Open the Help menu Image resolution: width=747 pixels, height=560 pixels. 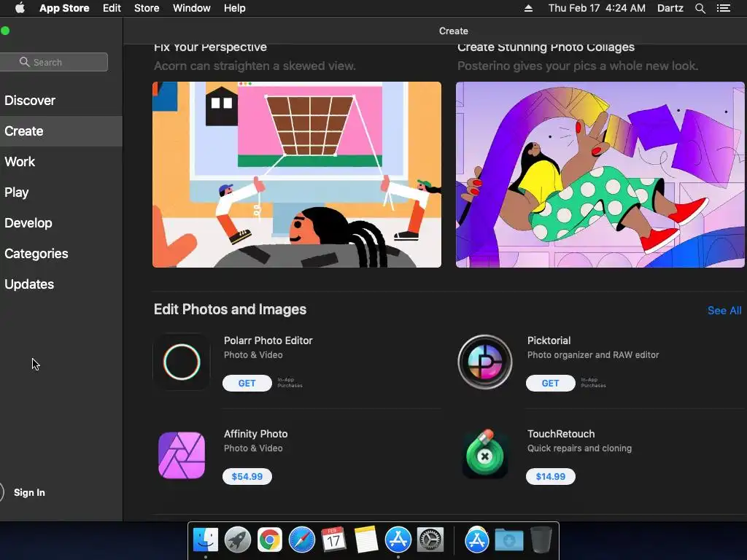point(235,8)
